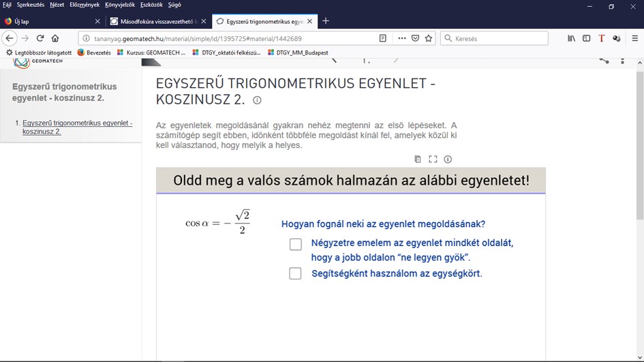Screen dimensions: 644x362
Task: Open the Nézet menu
Action: (57, 5)
